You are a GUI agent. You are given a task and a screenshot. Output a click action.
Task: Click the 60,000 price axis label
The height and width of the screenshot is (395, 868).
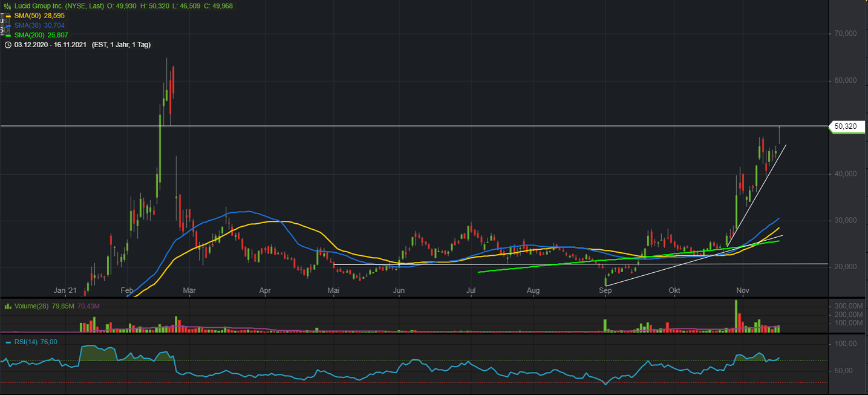pyautogui.click(x=845, y=80)
